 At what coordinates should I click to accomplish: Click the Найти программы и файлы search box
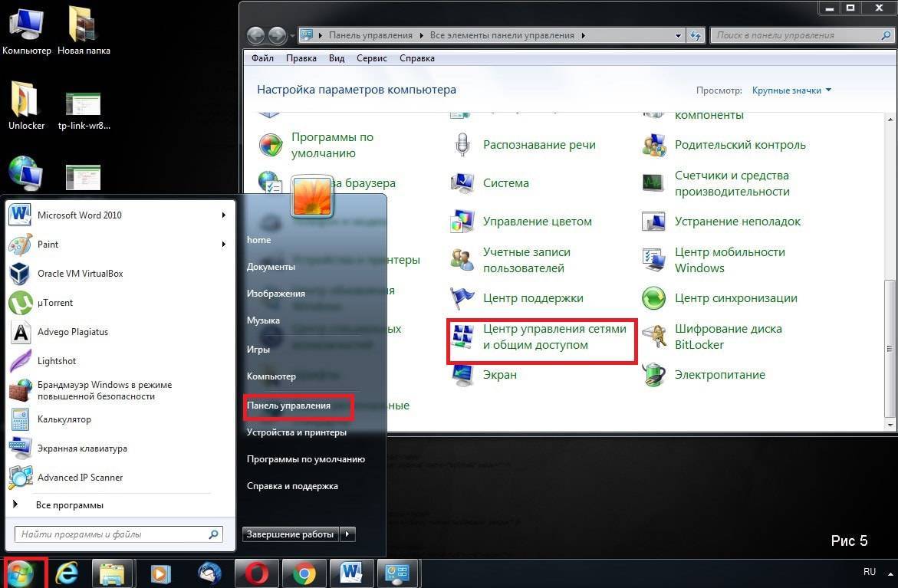point(111,534)
